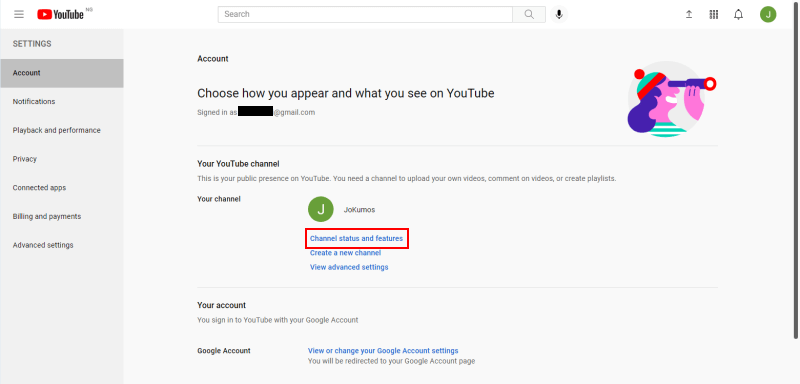This screenshot has height=384, width=800.
Task: Click the JoKumos channel avatar
Action: tap(321, 210)
